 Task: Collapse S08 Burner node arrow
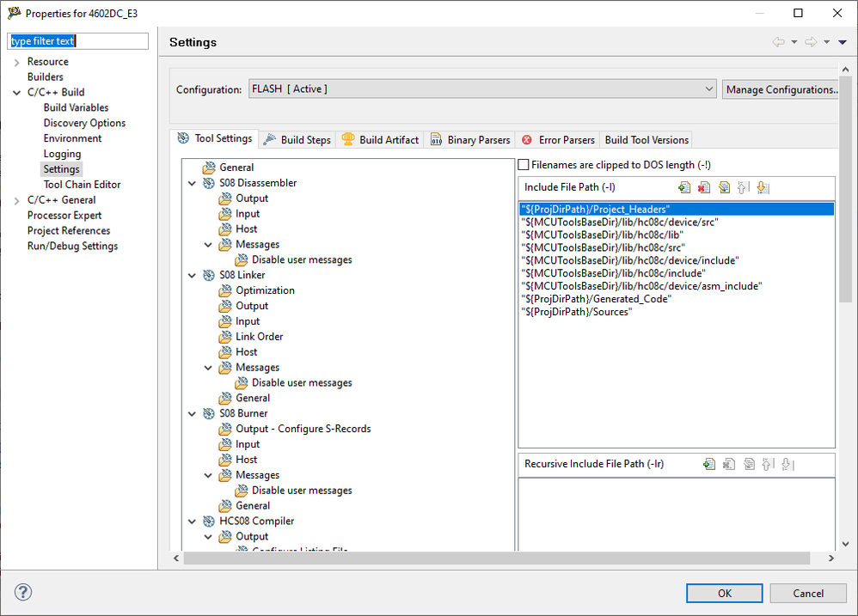pyautogui.click(x=192, y=414)
